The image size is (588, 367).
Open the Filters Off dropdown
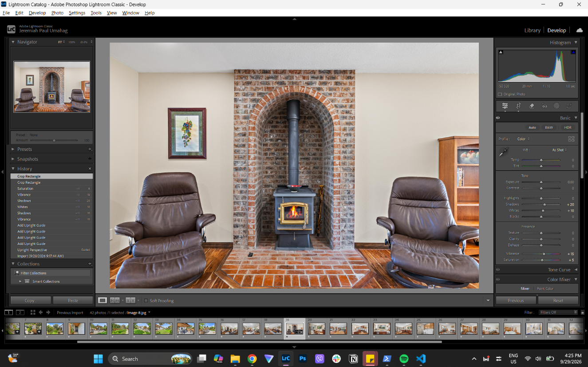[x=558, y=312]
